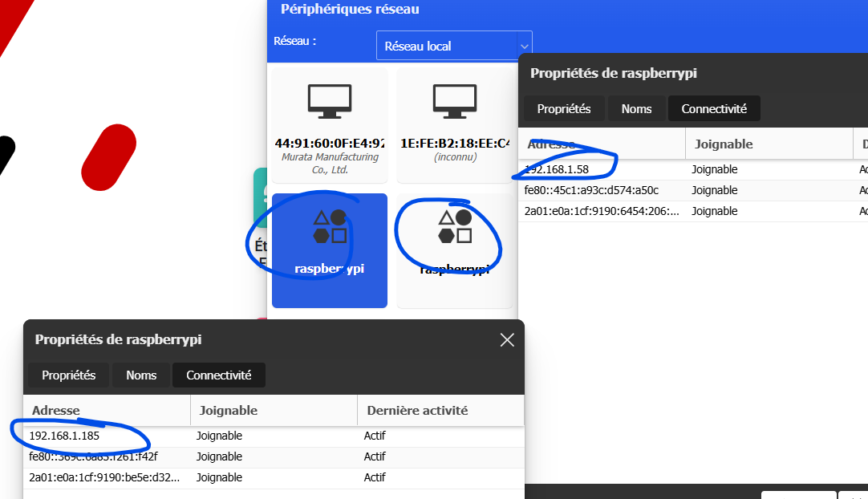Viewport: 868px width, 499px height.
Task: Select address 192.168.1.58 row
Action: pos(693,169)
